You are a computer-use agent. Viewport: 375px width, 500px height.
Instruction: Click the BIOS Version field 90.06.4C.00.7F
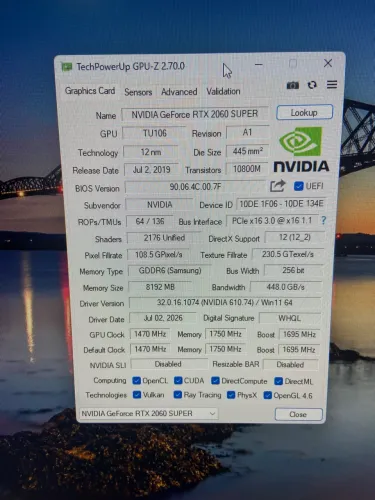click(x=195, y=187)
